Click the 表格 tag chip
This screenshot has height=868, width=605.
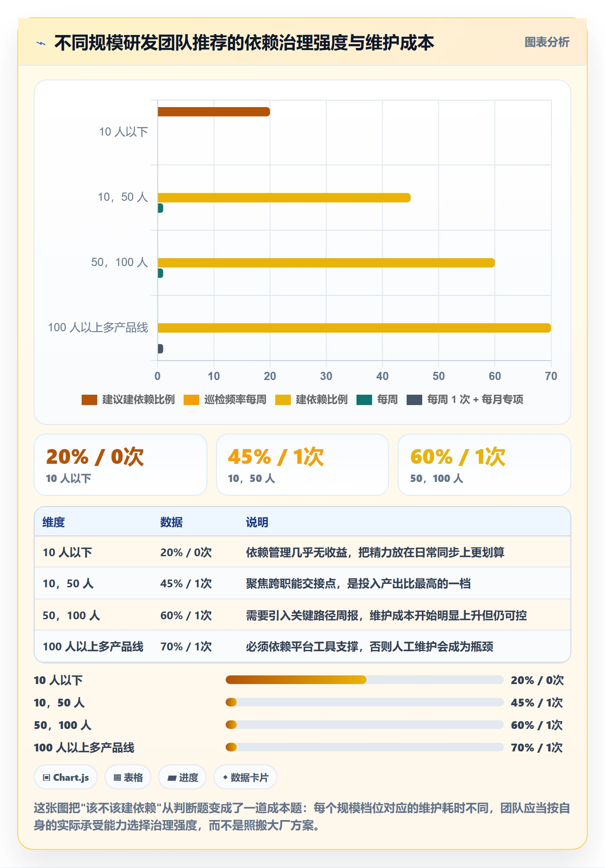click(128, 777)
